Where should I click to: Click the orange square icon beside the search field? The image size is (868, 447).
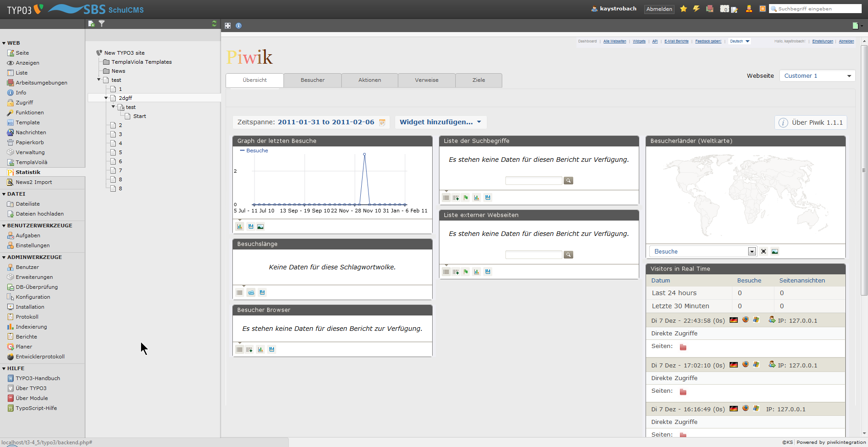pos(763,9)
